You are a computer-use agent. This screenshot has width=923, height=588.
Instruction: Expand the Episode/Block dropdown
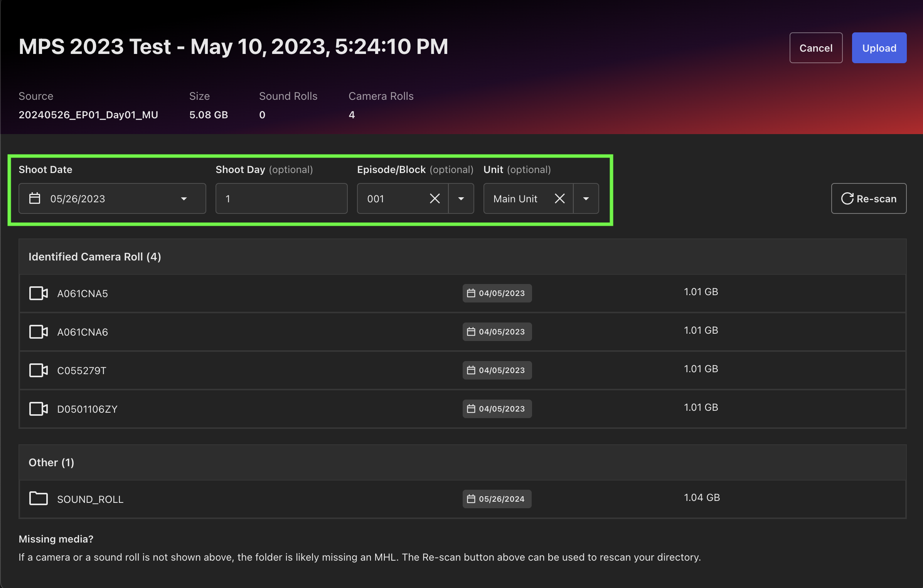point(461,198)
